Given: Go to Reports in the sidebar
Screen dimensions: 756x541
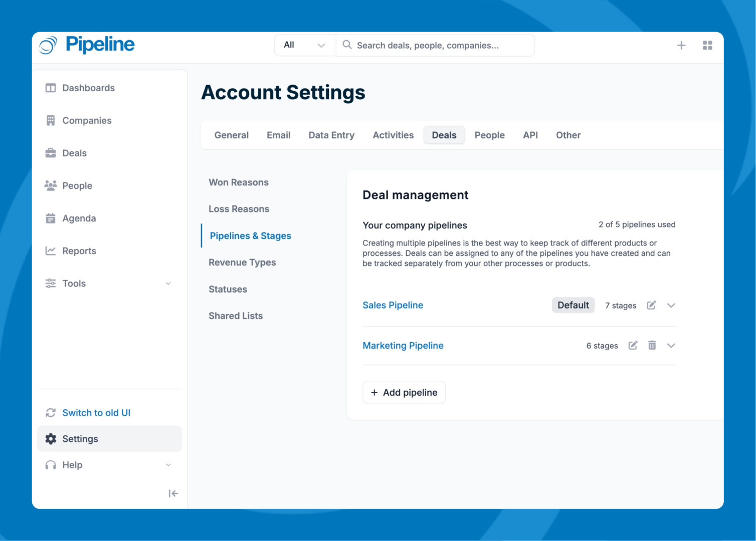Looking at the screenshot, I should click(79, 251).
